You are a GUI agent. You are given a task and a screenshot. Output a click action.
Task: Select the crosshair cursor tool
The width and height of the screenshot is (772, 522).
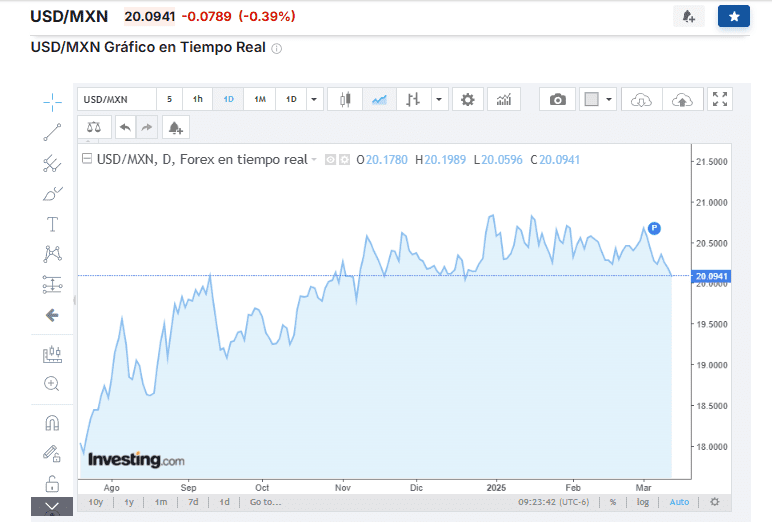pos(52,102)
